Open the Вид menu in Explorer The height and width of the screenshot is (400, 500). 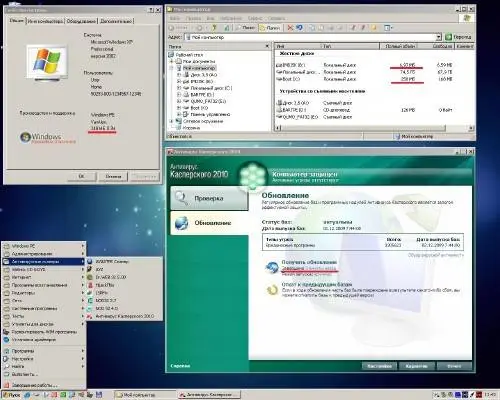[x=210, y=18]
